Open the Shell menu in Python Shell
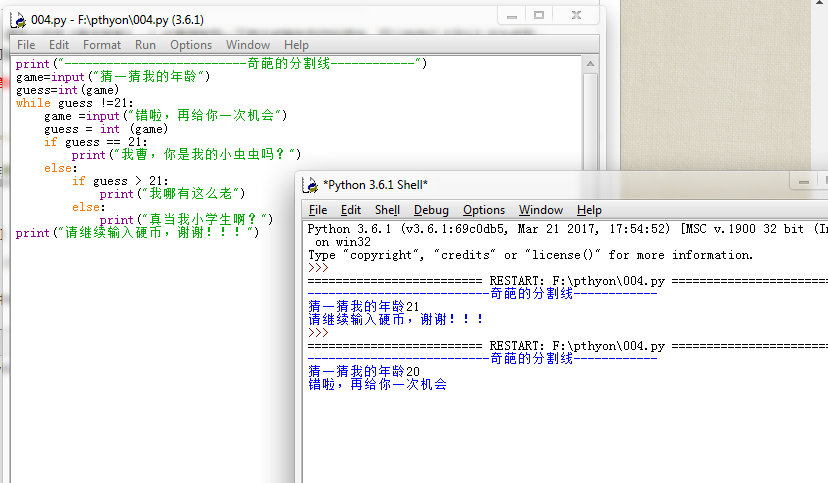 point(387,210)
